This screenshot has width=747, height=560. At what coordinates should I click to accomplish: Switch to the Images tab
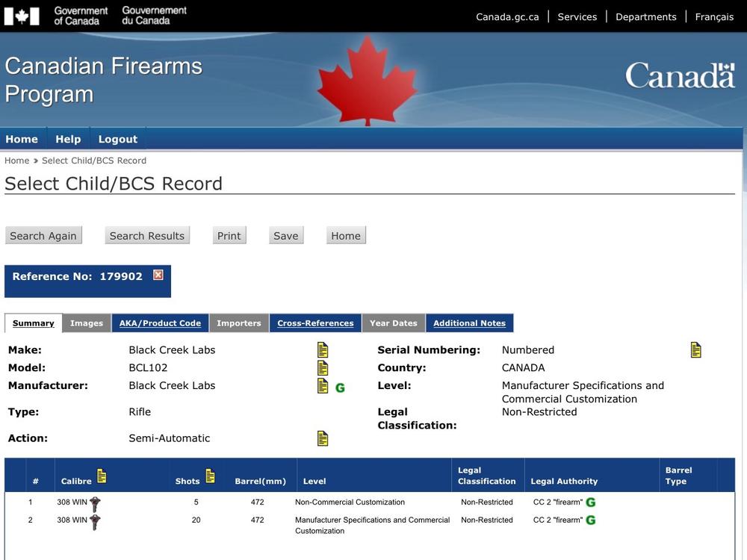point(87,323)
